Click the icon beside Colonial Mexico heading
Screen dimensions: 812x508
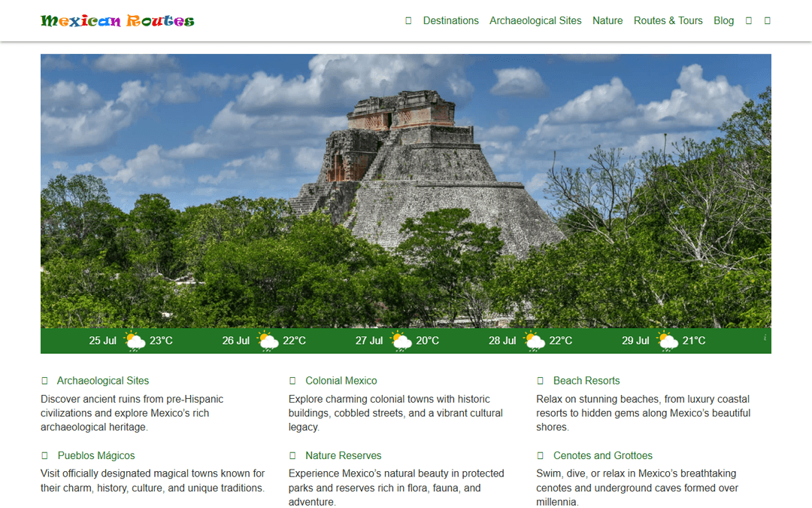(292, 381)
